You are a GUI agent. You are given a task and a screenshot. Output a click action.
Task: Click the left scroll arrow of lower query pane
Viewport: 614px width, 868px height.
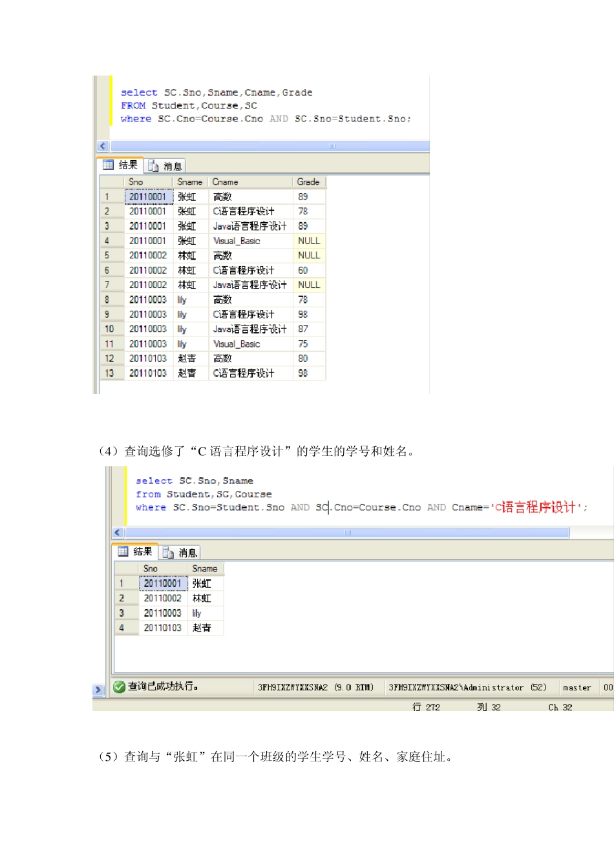[118, 533]
